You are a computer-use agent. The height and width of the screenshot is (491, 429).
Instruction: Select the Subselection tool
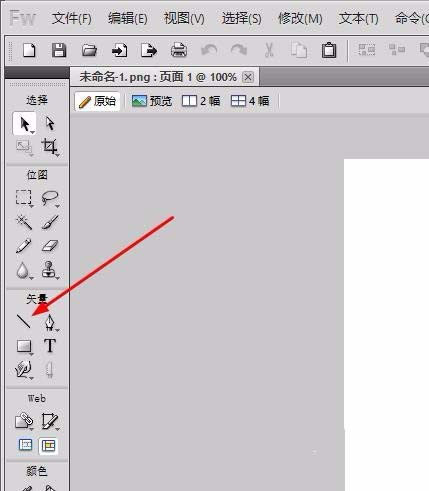(x=50, y=124)
